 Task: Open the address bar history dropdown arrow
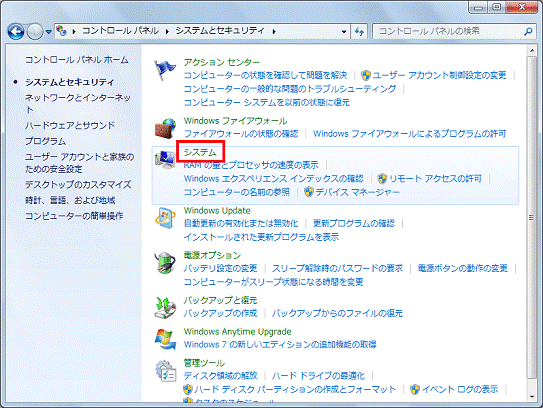click(344, 32)
